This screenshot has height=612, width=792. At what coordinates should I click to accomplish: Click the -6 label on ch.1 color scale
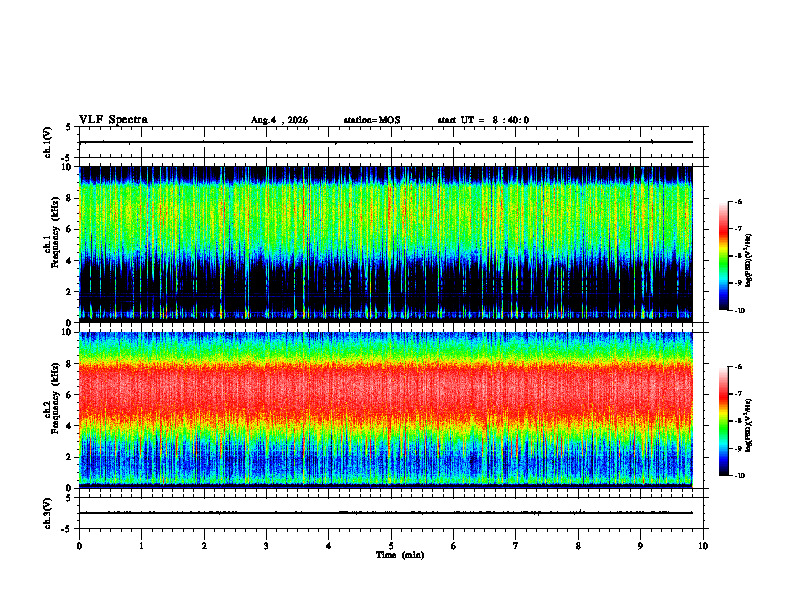click(x=738, y=201)
